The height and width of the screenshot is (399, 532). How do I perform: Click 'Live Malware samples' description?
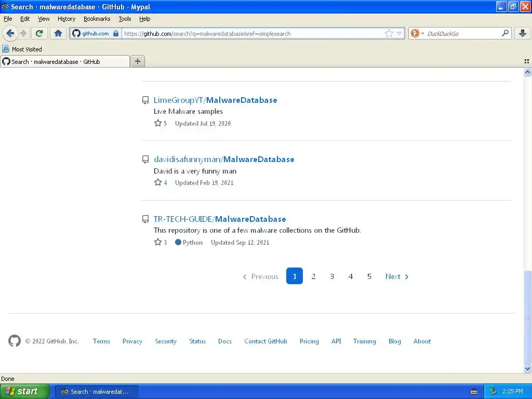tap(188, 111)
